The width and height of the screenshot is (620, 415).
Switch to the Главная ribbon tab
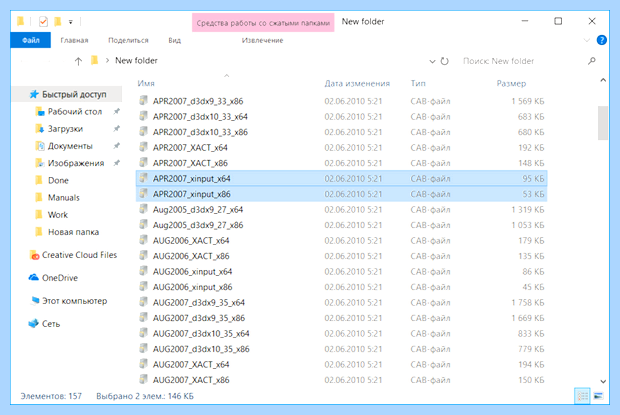click(x=74, y=40)
